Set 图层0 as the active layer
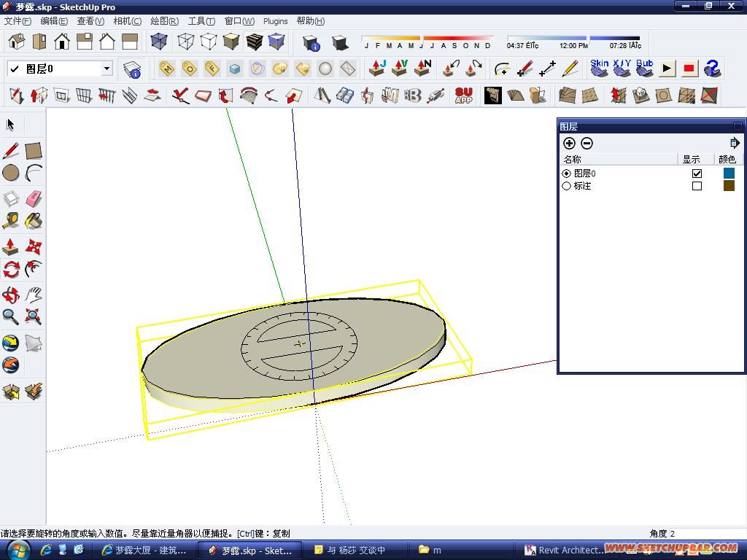747x560 pixels. pos(566,174)
